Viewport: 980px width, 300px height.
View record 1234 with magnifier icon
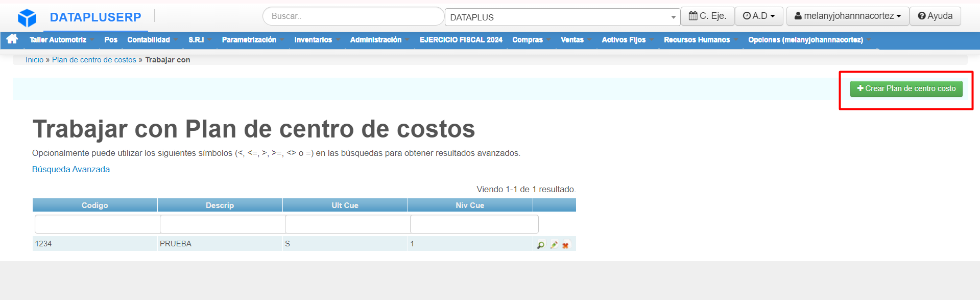(540, 245)
